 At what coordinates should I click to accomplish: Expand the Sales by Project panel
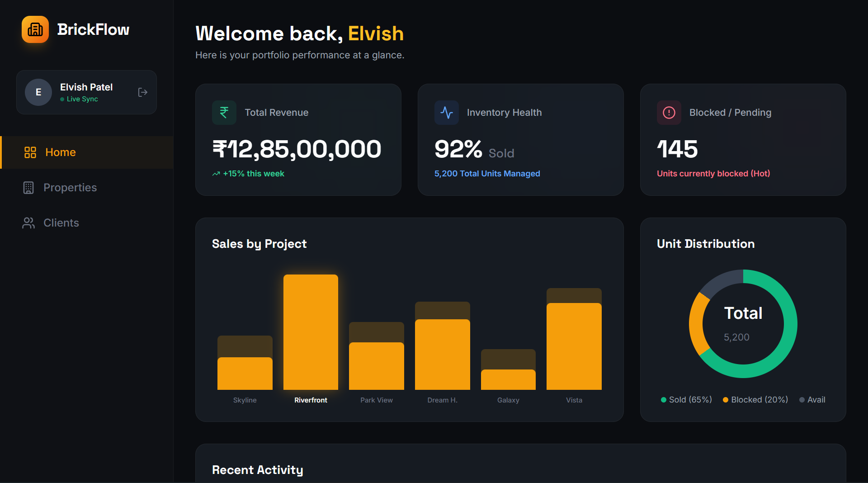click(x=259, y=244)
